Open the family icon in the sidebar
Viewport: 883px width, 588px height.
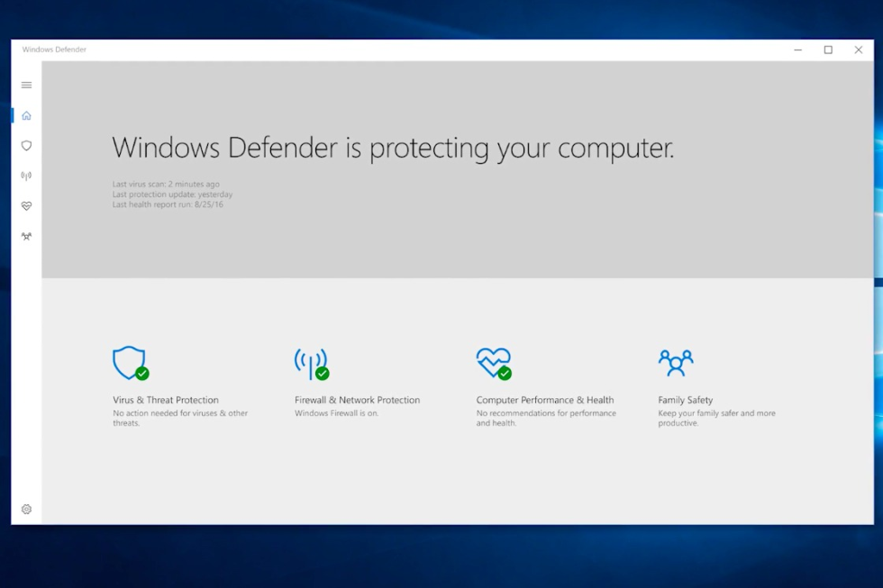pyautogui.click(x=26, y=237)
